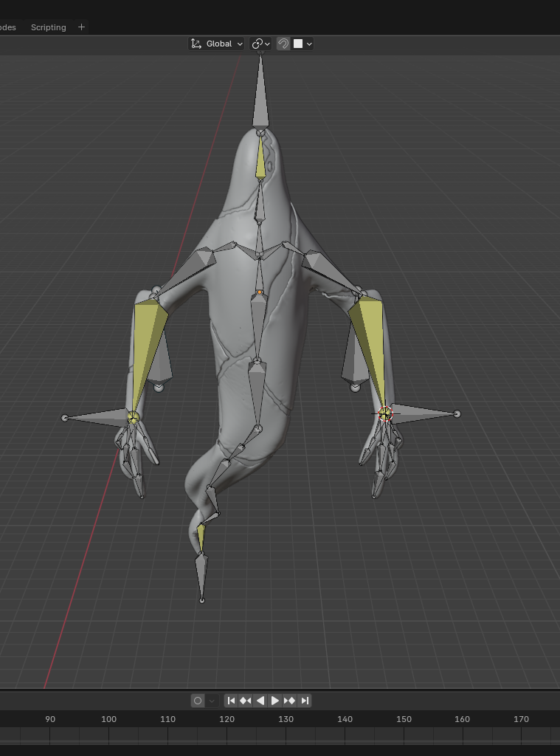Switch to the Scripting workspace tab

point(48,27)
